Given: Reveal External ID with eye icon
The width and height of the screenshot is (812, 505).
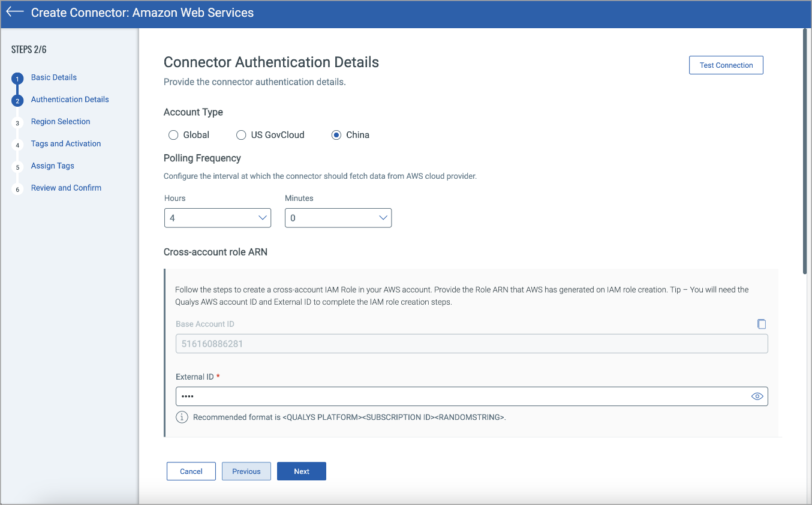Looking at the screenshot, I should [757, 396].
